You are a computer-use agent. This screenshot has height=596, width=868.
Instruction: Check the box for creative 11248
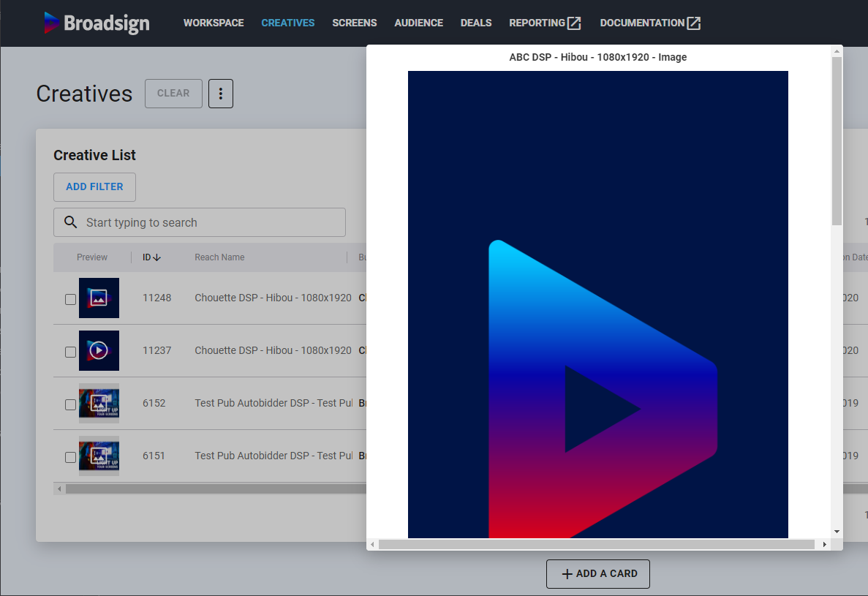70,299
